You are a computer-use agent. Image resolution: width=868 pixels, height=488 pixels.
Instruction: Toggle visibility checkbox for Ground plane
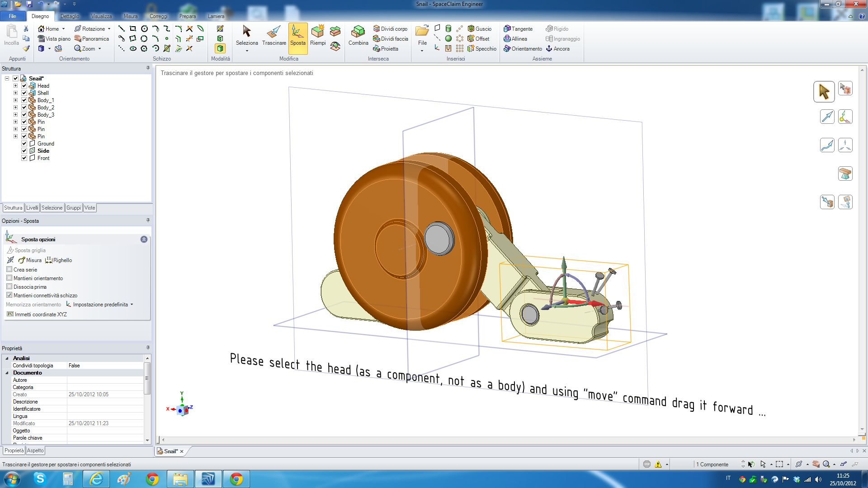pyautogui.click(x=24, y=143)
